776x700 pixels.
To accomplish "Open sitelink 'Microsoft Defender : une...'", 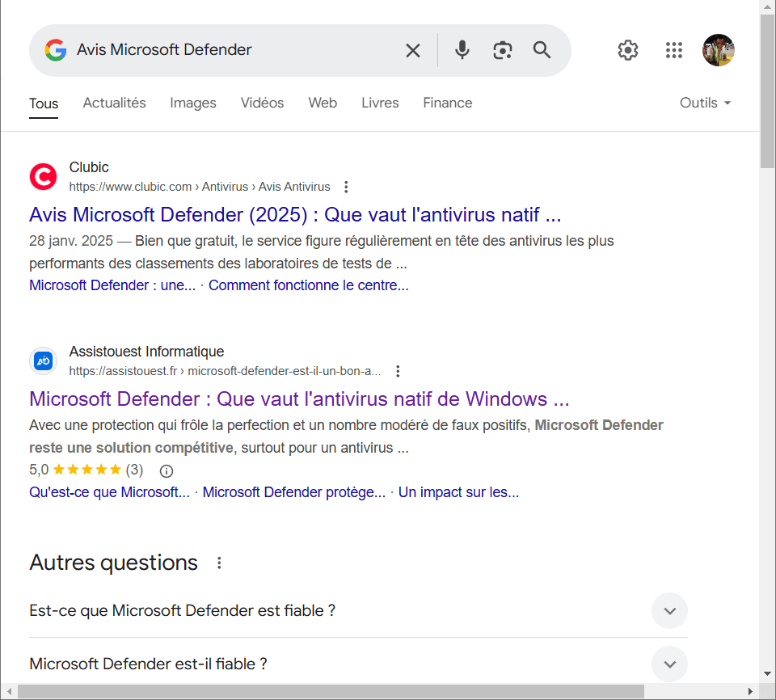I will coord(112,285).
